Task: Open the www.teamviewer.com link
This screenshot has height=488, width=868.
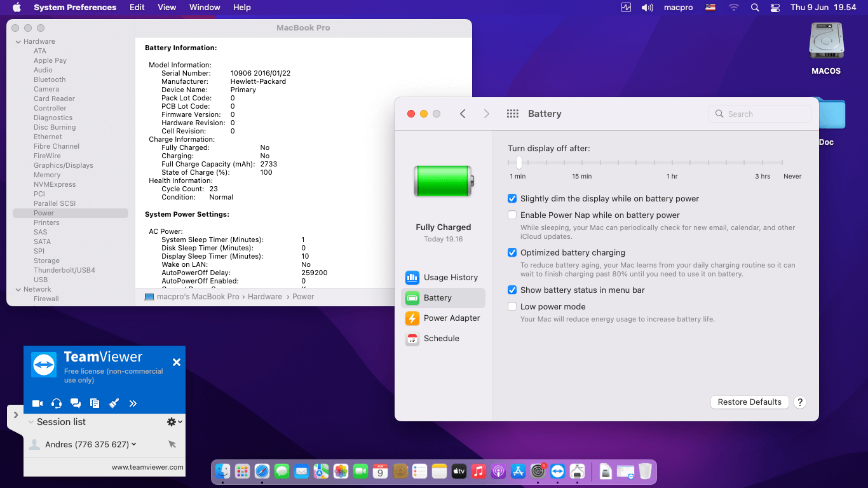Action: tap(147, 467)
